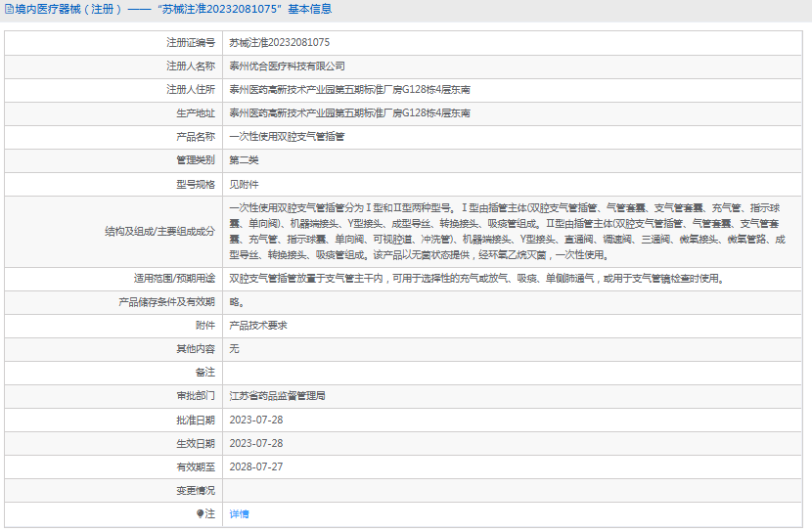Click the 无 value in 其他内容 row
812x532 pixels.
tap(234, 349)
